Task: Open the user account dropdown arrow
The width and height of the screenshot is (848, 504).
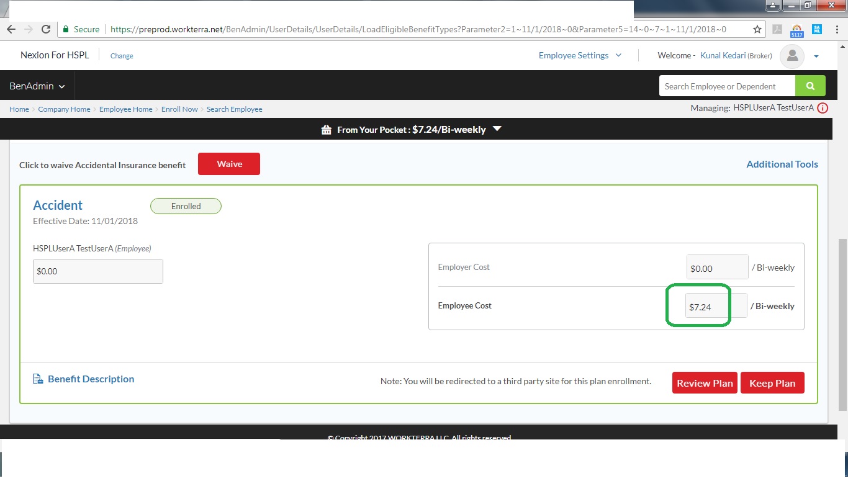Action: pos(816,56)
